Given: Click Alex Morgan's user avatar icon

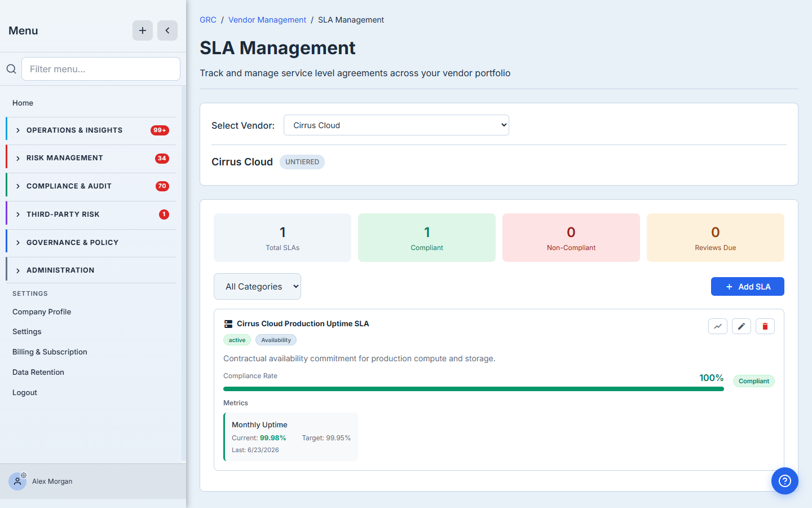Looking at the screenshot, I should coord(17,481).
